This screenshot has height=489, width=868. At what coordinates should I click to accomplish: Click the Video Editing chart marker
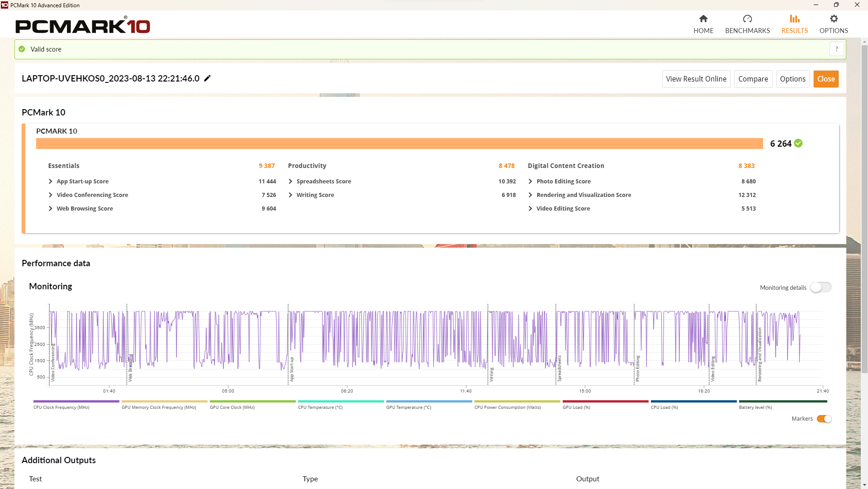(x=712, y=369)
